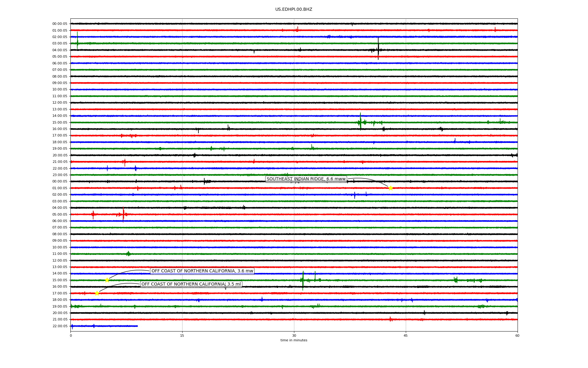Click the 15 tick label on x-axis
Viewport: 588px width, 368px height.
click(182, 335)
